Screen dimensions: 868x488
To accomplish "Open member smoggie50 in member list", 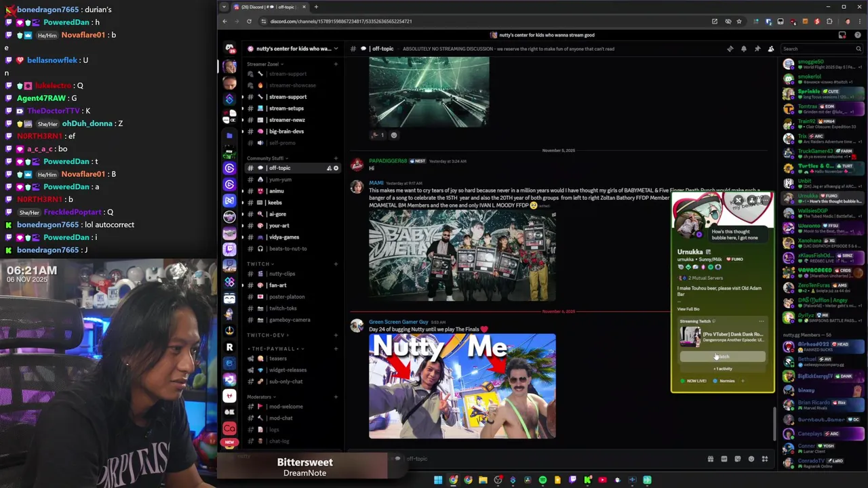I will (x=823, y=65).
